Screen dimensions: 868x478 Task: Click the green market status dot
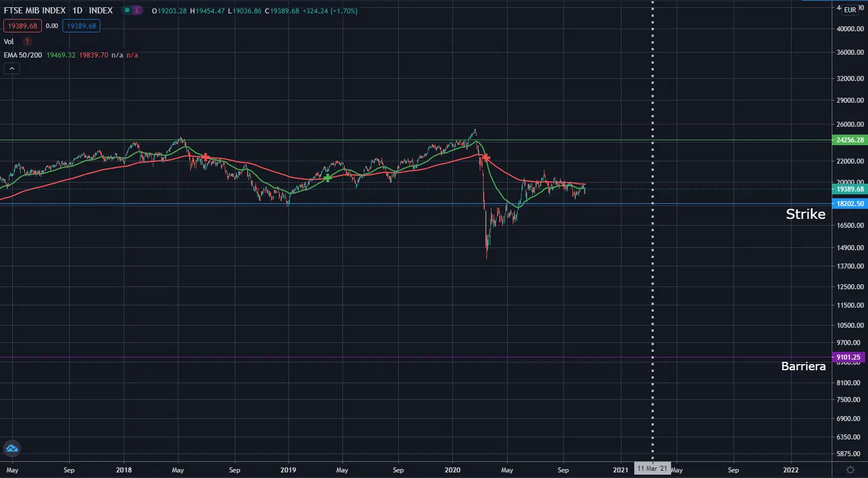(x=127, y=11)
